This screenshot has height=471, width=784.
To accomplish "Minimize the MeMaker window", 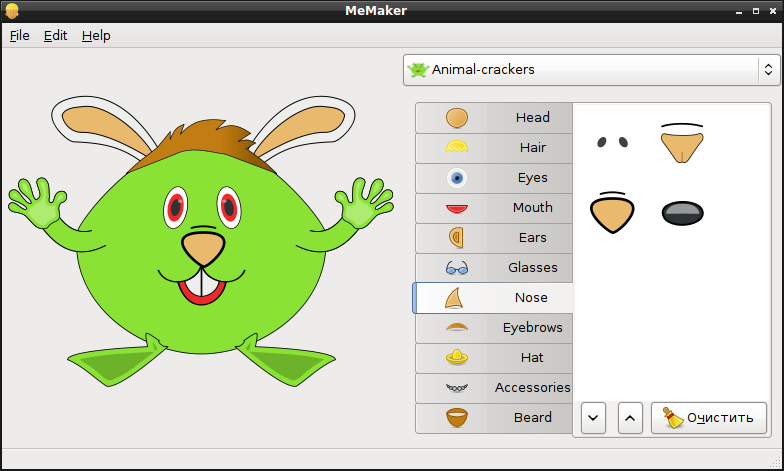I will pyautogui.click(x=739, y=11).
